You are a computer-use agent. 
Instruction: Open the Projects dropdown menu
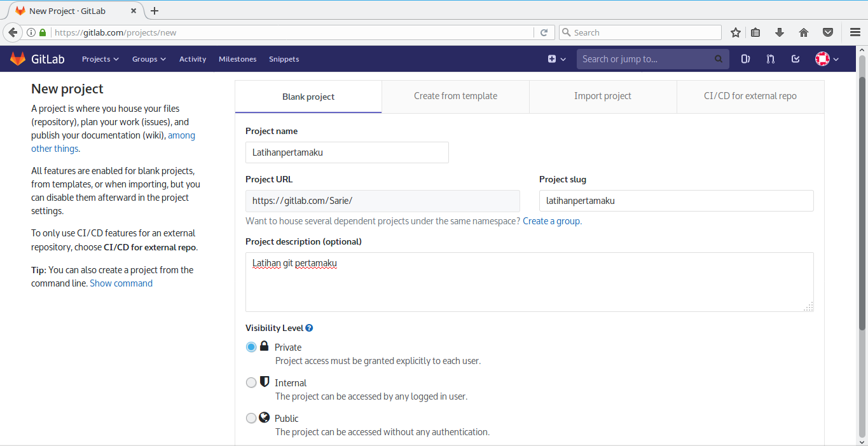click(100, 58)
